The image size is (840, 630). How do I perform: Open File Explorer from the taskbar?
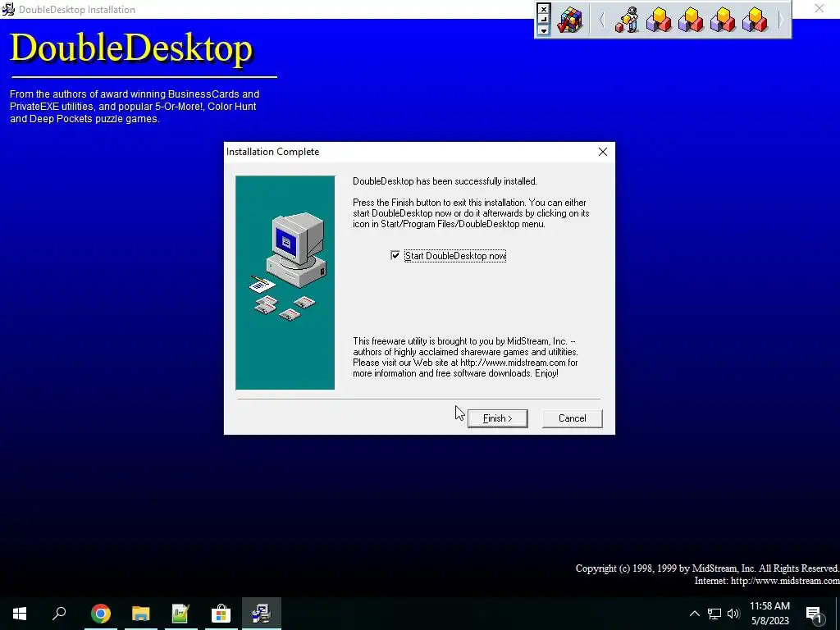click(x=141, y=614)
